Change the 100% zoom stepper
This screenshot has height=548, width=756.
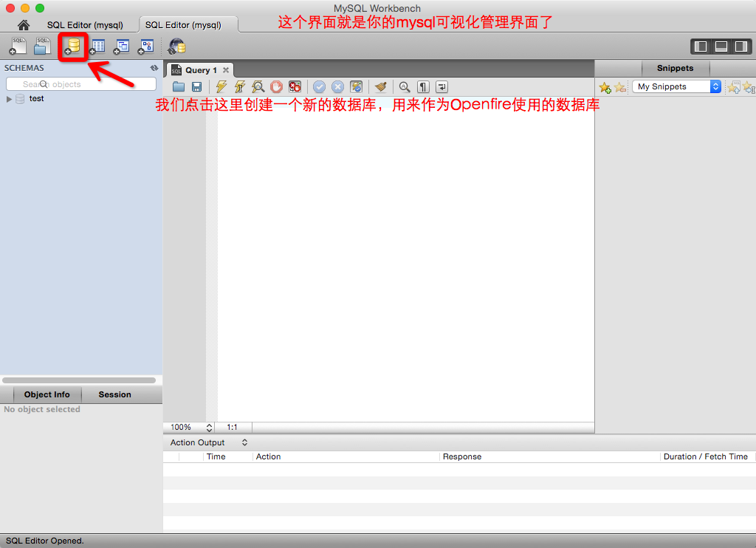tap(209, 428)
